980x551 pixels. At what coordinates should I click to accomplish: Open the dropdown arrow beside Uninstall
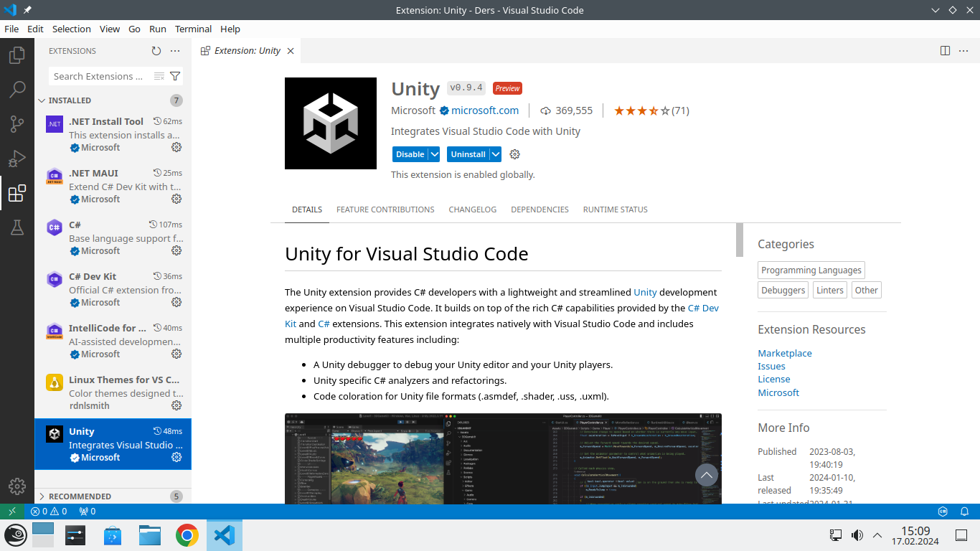tap(494, 154)
